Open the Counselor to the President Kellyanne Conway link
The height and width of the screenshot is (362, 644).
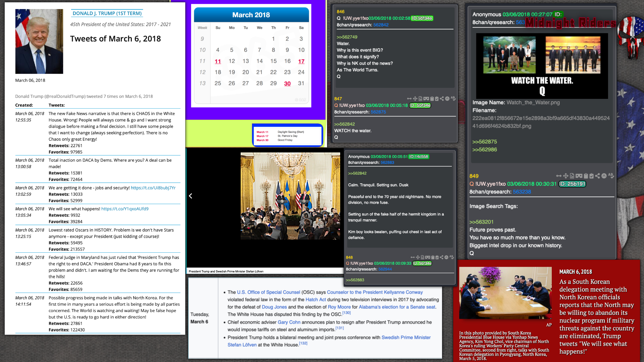click(375, 292)
